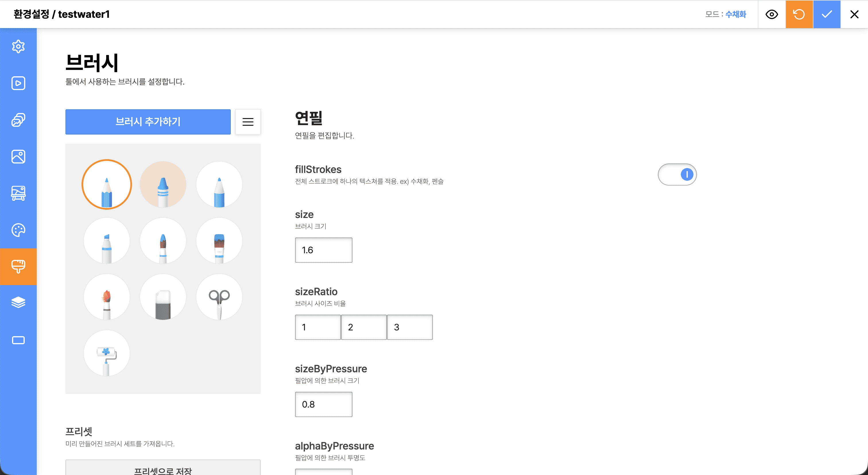Click the 브러시 추가하기 button
868x475 pixels.
pos(148,122)
